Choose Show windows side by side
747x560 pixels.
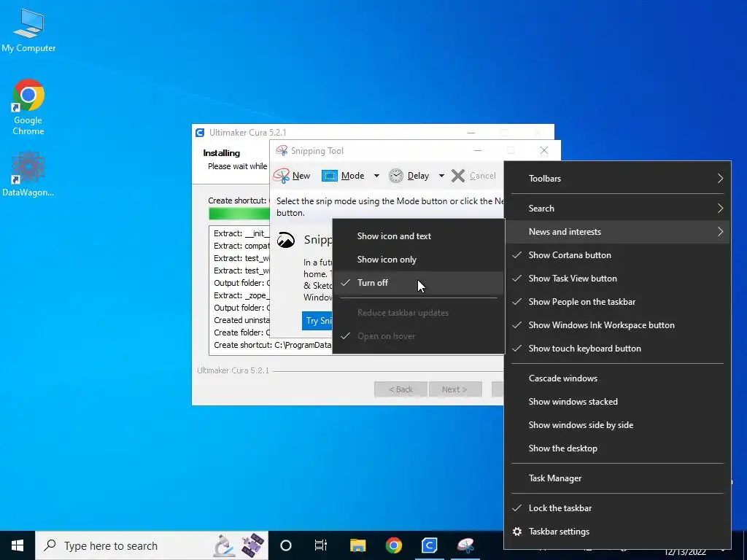618,425
